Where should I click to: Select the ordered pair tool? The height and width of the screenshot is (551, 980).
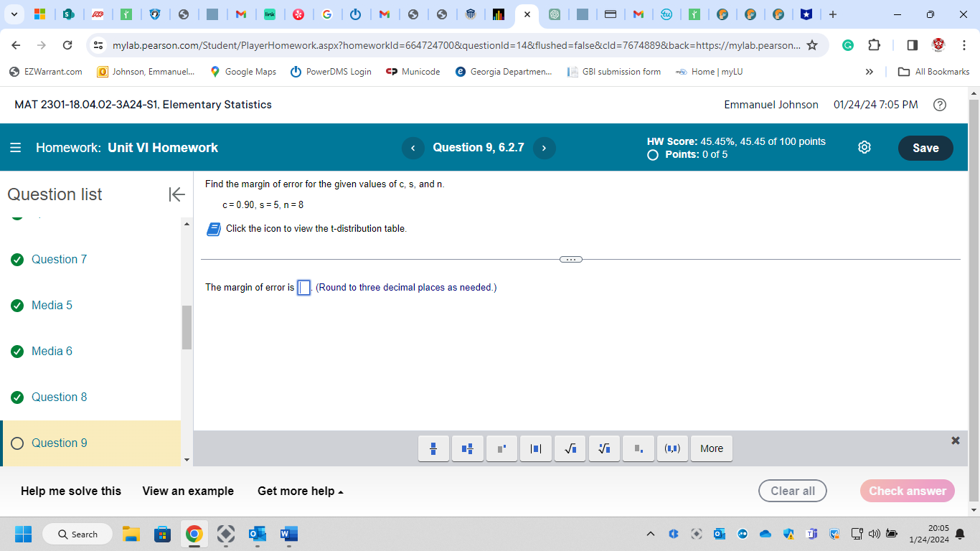coord(672,448)
